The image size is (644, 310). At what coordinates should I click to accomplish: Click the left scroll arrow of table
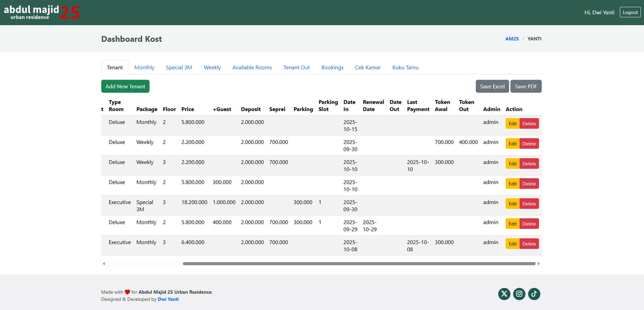[x=104, y=264]
